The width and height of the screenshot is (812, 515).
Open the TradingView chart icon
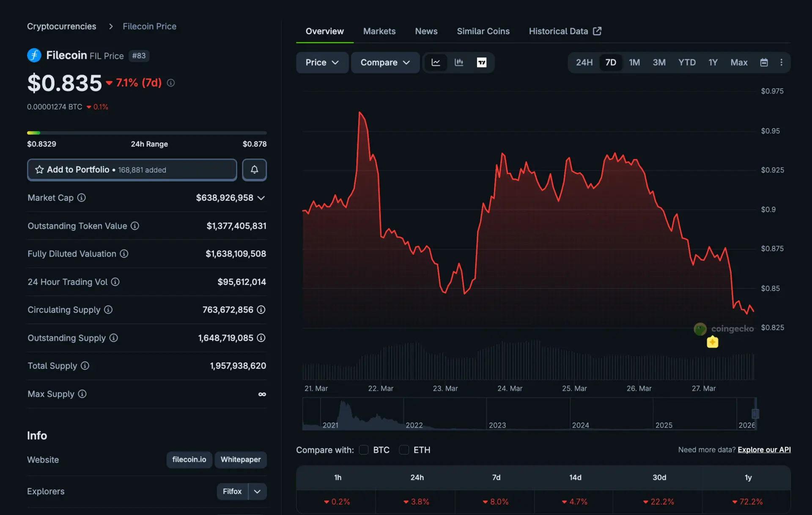pyautogui.click(x=482, y=62)
